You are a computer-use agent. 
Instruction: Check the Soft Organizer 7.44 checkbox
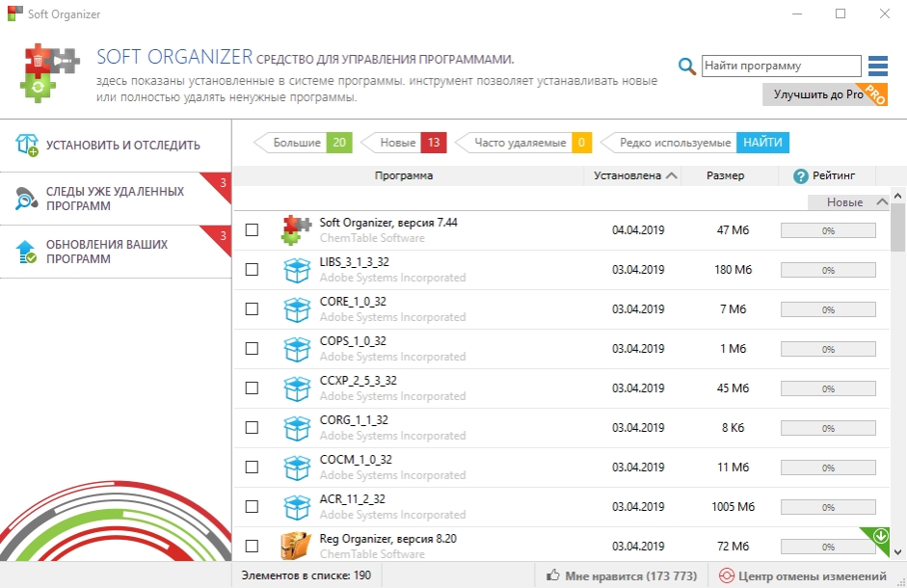pos(252,229)
